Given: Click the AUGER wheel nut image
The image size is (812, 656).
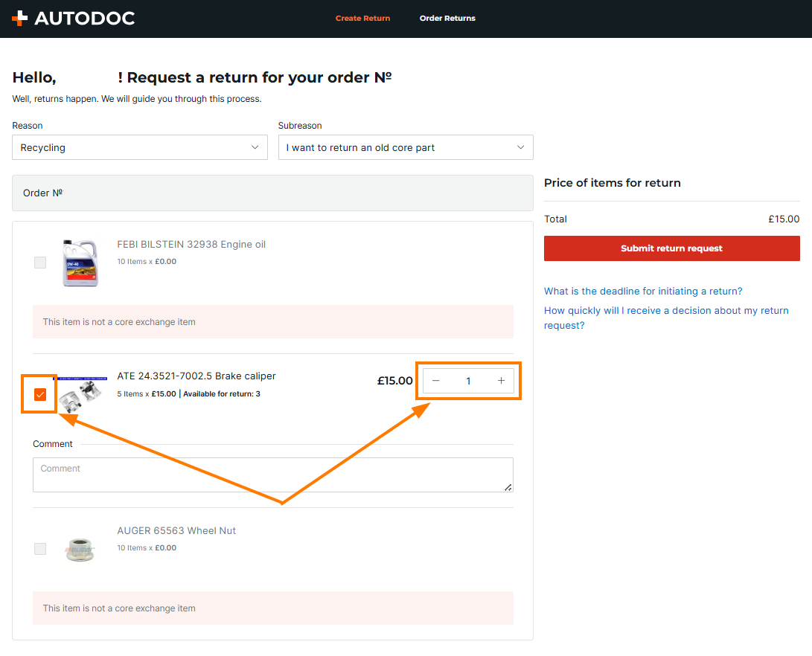Looking at the screenshot, I should tap(80, 549).
